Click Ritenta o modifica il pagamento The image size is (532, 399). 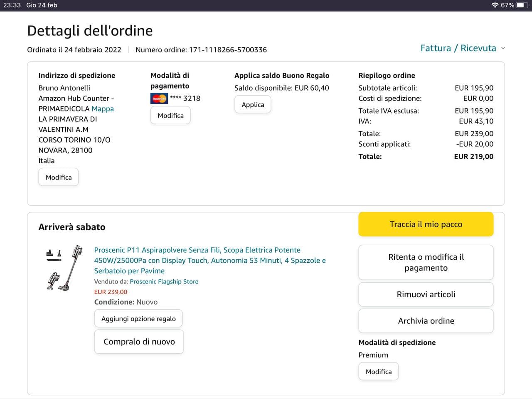pos(426,262)
